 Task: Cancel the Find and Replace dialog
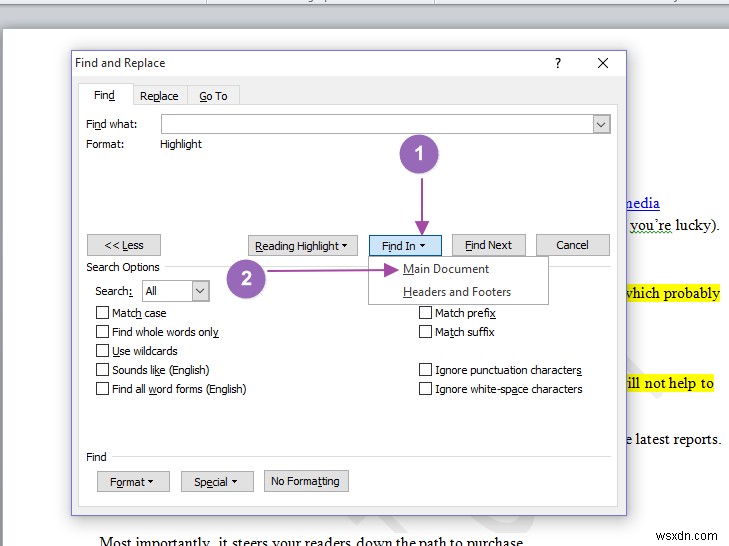(x=573, y=245)
